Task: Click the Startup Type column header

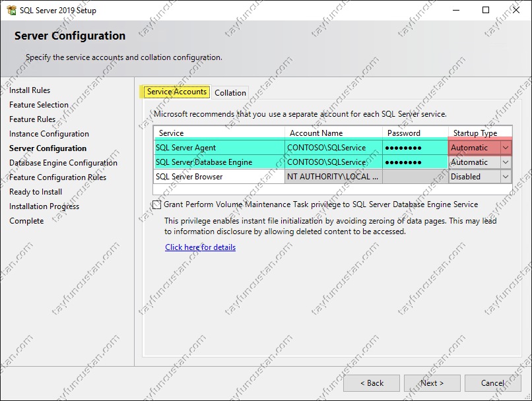Action: point(480,133)
